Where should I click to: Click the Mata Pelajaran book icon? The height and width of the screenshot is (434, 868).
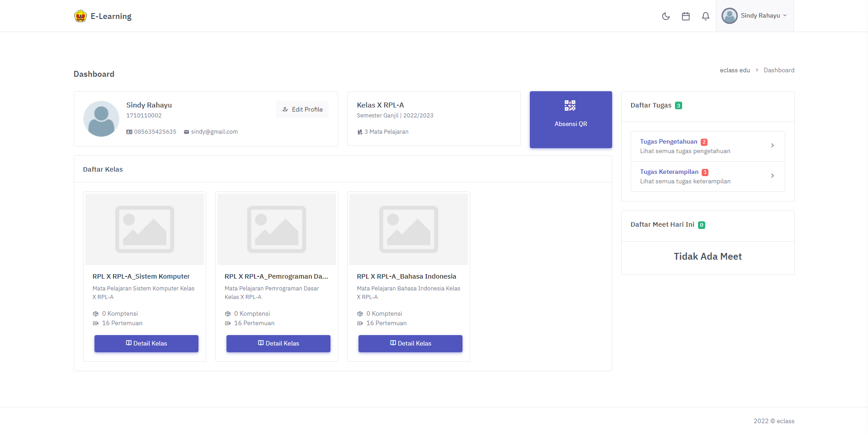pos(360,132)
